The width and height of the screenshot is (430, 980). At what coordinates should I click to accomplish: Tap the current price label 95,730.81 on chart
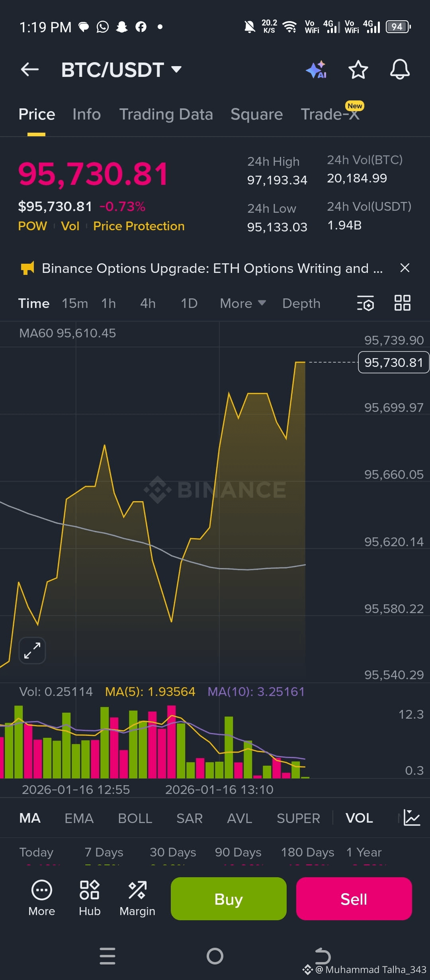point(393,363)
